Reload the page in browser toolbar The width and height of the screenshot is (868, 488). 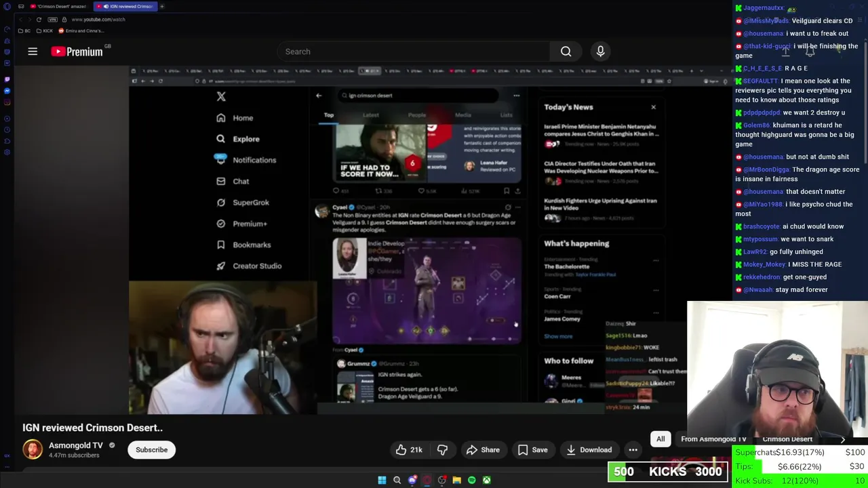point(39,20)
